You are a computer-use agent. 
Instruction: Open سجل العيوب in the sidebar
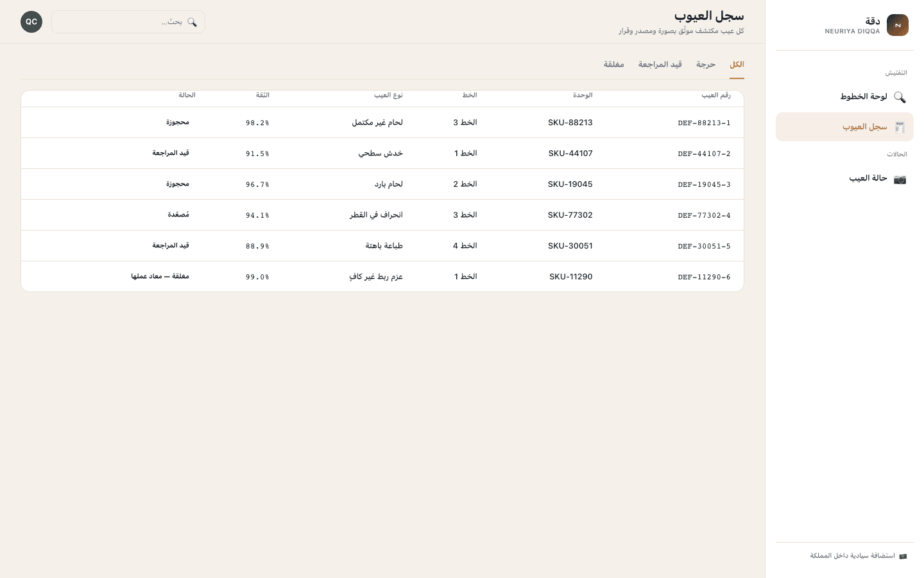pos(844,127)
